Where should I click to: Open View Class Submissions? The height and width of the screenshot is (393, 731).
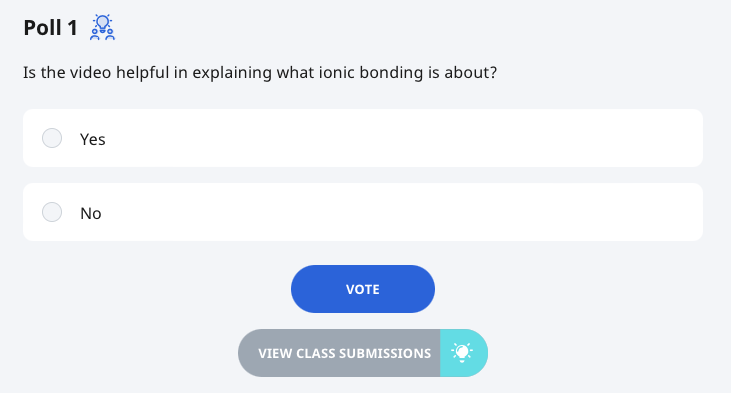point(363,353)
